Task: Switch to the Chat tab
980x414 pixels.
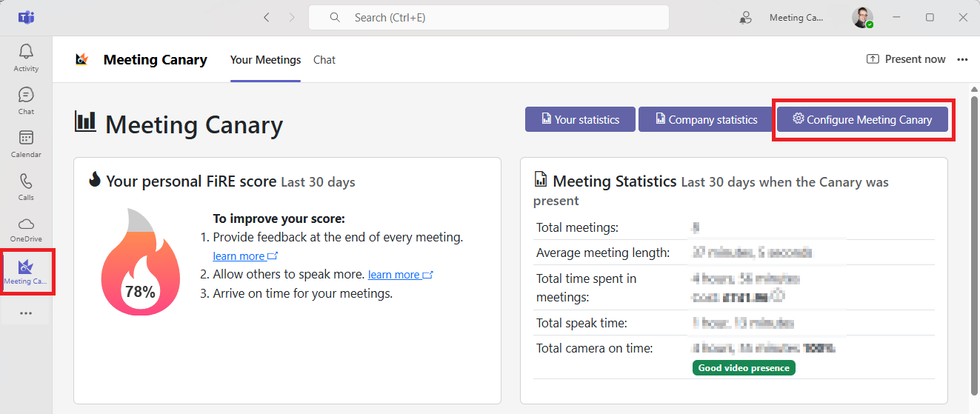Action: click(x=324, y=60)
